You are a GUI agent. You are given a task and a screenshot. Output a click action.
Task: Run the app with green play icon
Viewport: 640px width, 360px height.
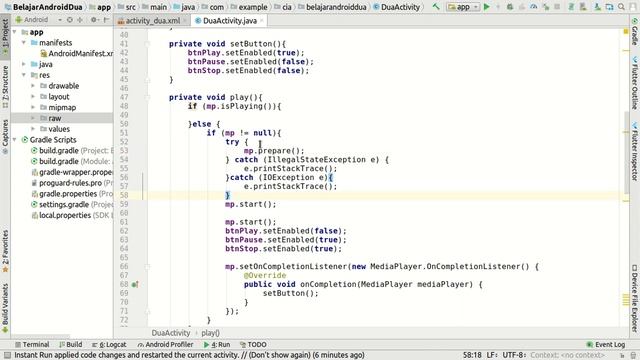tap(487, 7)
